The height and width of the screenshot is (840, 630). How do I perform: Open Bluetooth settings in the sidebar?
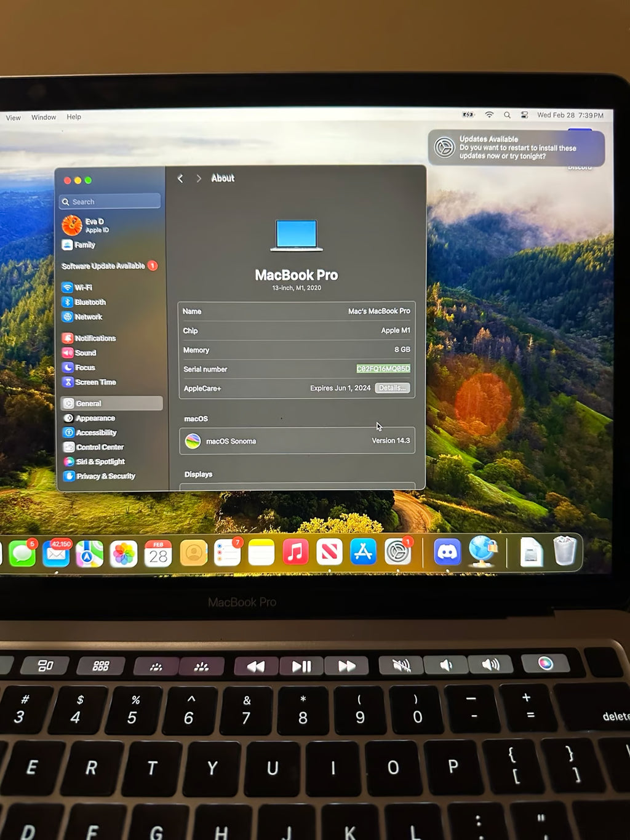[x=86, y=302]
